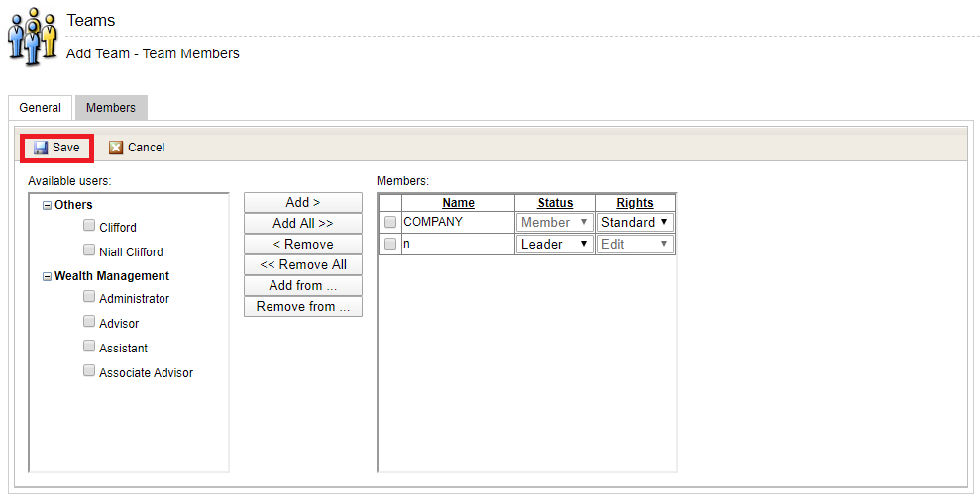
Task: Sort by the Rights column header
Action: pos(635,203)
